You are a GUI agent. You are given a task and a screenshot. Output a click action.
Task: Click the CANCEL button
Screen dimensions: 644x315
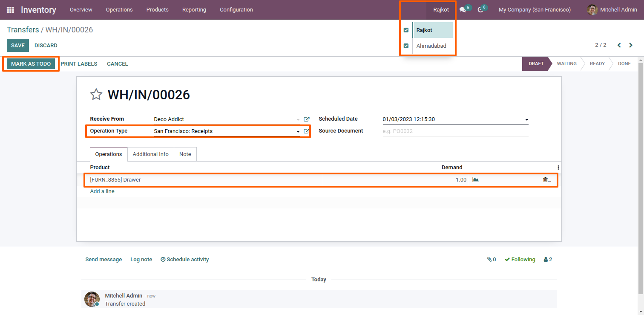click(x=118, y=64)
